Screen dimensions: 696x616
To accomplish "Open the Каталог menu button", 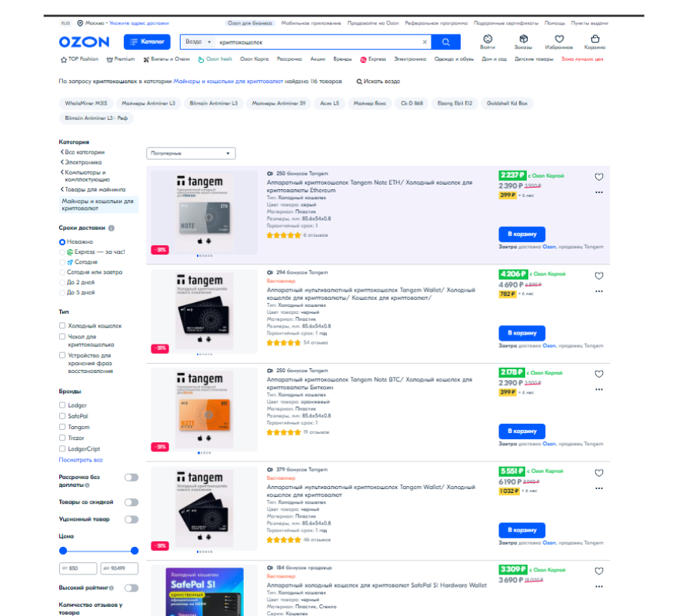I will click(147, 42).
